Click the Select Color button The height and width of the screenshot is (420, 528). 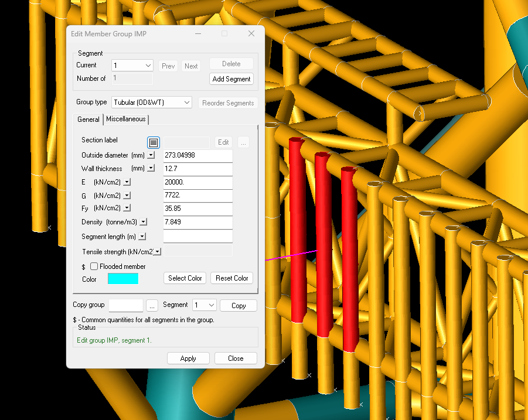coord(185,278)
